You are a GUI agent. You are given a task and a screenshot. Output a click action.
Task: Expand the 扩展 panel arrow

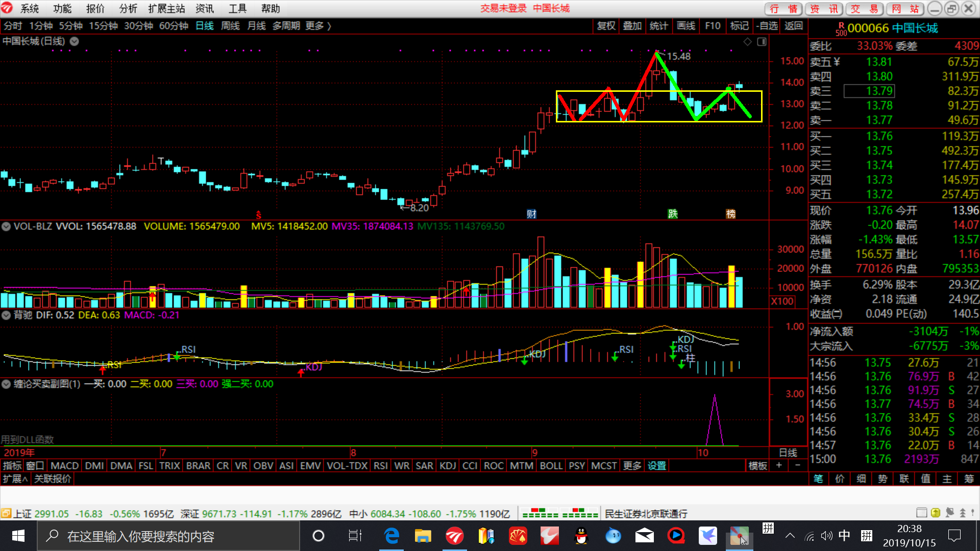[15, 479]
